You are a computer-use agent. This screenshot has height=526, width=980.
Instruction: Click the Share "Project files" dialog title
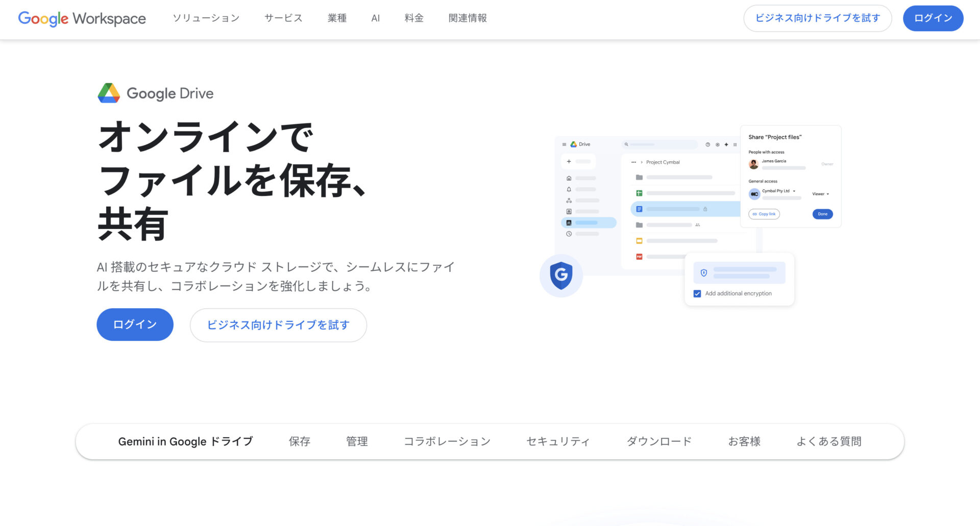coord(775,137)
